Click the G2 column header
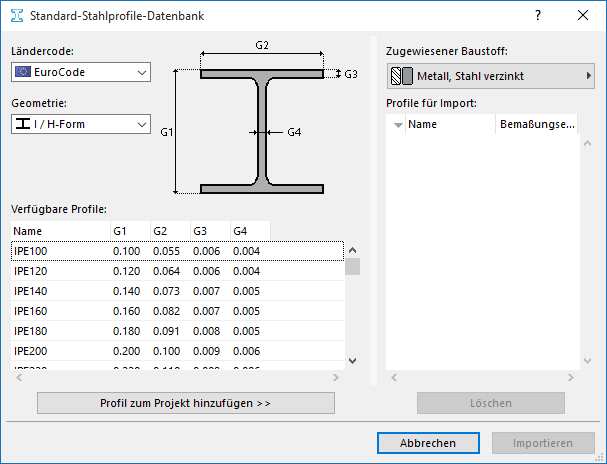Screen dimensions: 607x464 point(170,231)
